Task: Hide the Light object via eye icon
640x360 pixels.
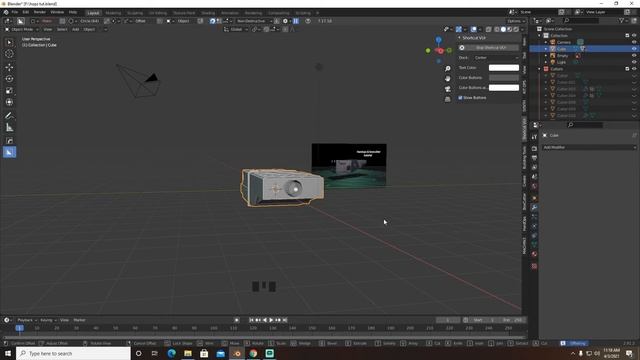Action: (634, 62)
